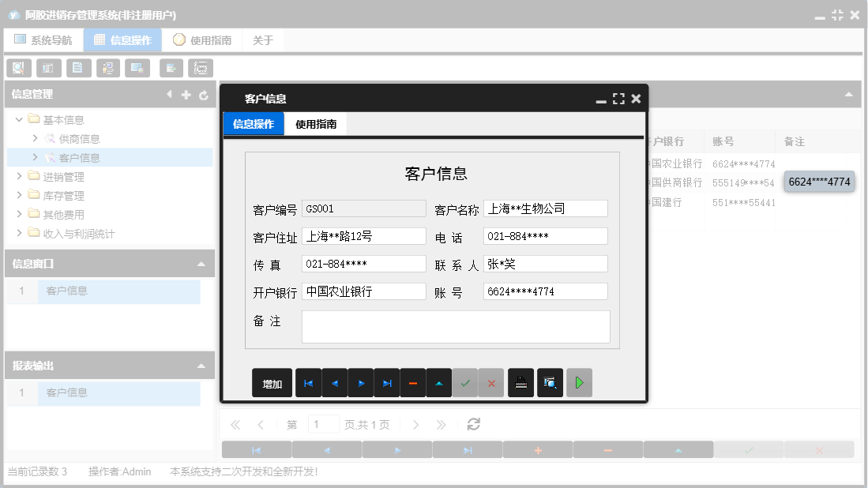The width and height of the screenshot is (868, 488).
Task: Open the report view icon on the toolbar
Action: click(48, 68)
